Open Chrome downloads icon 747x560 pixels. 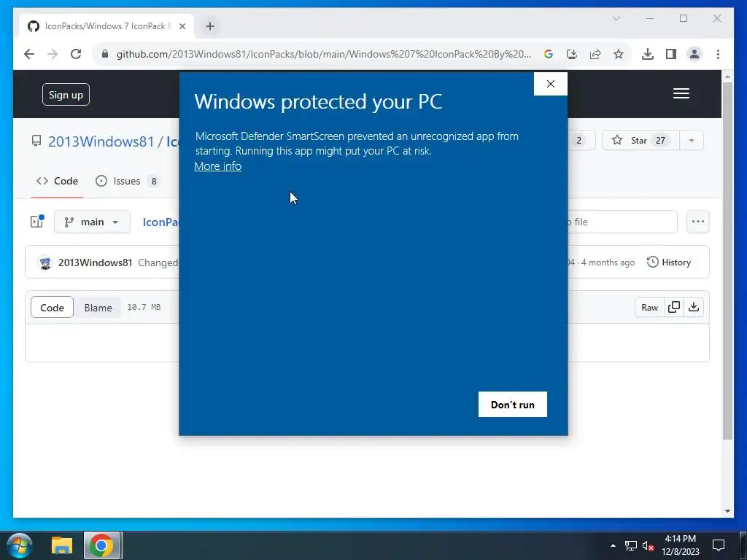coord(648,54)
